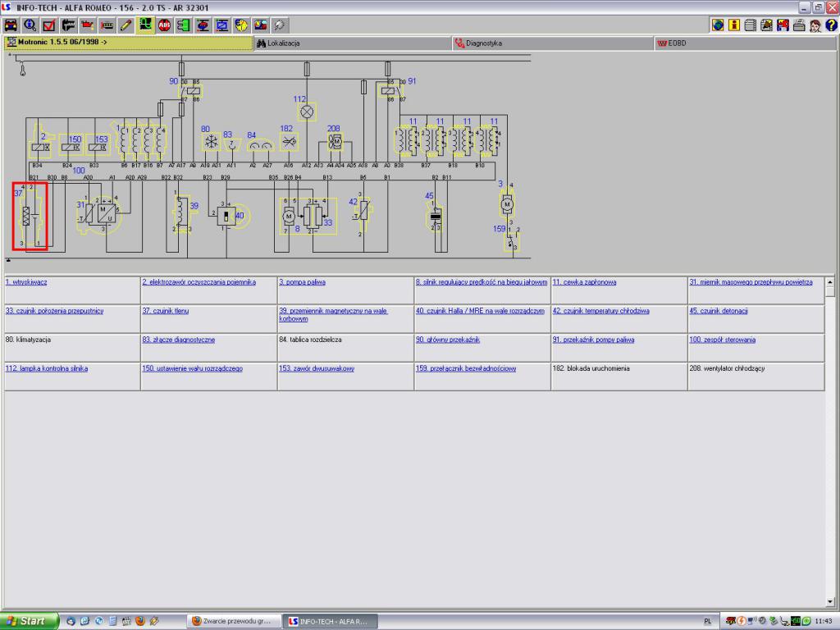The width and height of the screenshot is (840, 630).
Task: Click the red checkmark box toolbar icon
Action: 48,25
